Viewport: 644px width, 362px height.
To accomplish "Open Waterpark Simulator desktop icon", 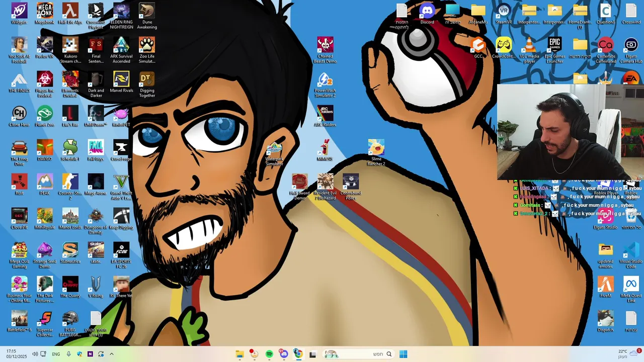I will [x=274, y=153].
